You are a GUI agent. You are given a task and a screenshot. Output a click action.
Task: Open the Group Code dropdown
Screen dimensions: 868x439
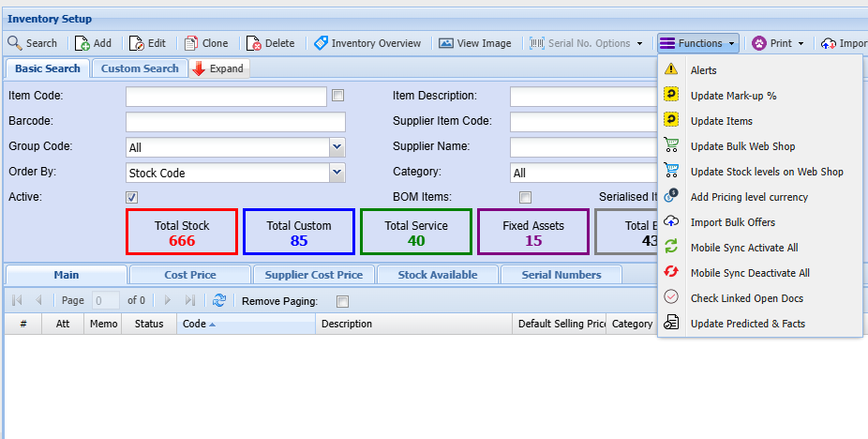(x=337, y=147)
